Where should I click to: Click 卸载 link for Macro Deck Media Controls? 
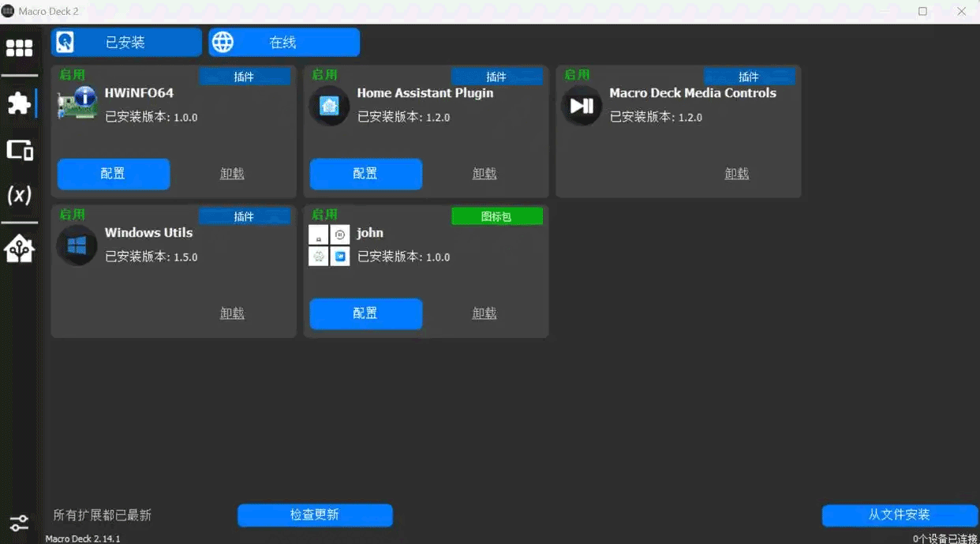pyautogui.click(x=737, y=174)
